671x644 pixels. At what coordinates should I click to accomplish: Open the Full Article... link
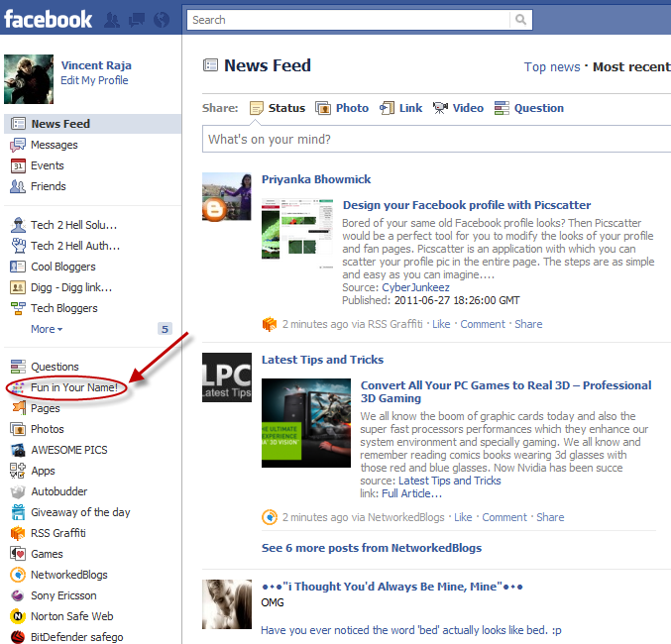click(x=411, y=493)
